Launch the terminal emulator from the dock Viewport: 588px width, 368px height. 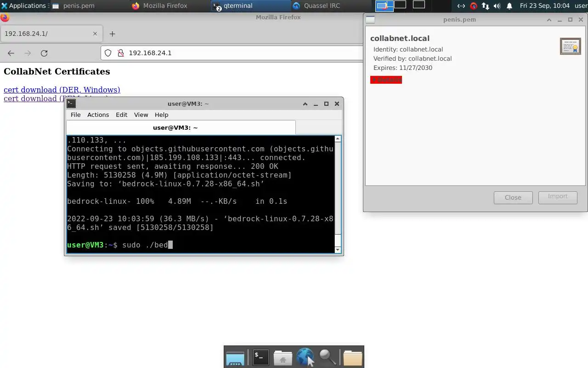(260, 357)
